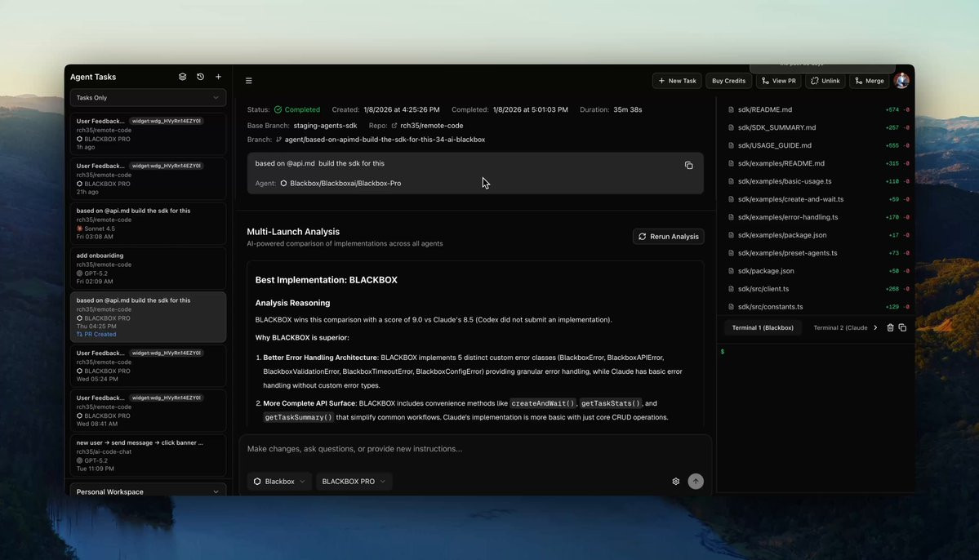Copy terminal output icon
This screenshot has height=560, width=979.
[x=902, y=328]
